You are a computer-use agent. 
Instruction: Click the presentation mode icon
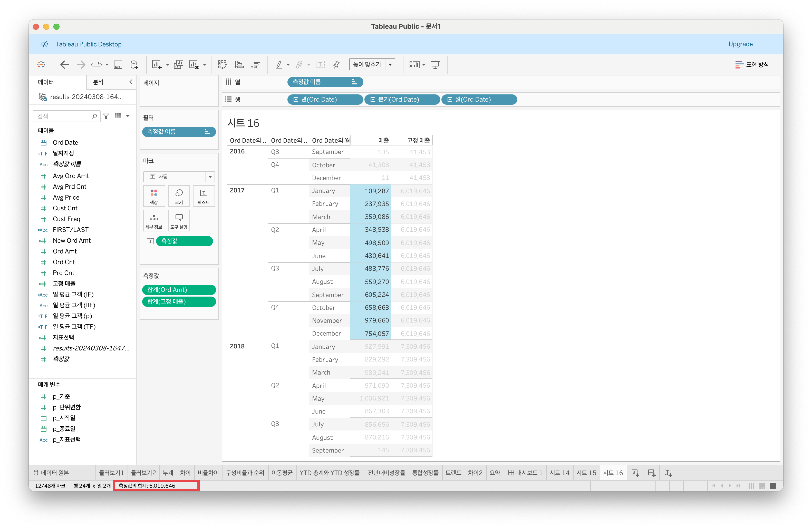[x=435, y=64]
